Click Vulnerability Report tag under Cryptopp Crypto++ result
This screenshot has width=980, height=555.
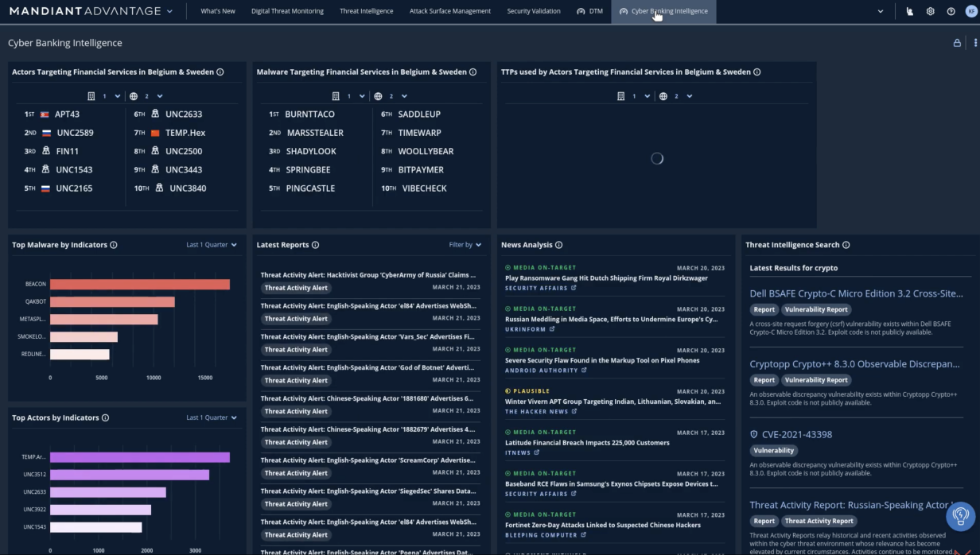(x=816, y=380)
